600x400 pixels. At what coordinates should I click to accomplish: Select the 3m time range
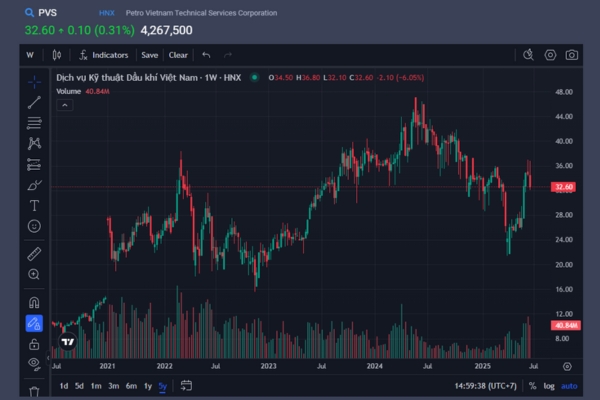tap(114, 386)
